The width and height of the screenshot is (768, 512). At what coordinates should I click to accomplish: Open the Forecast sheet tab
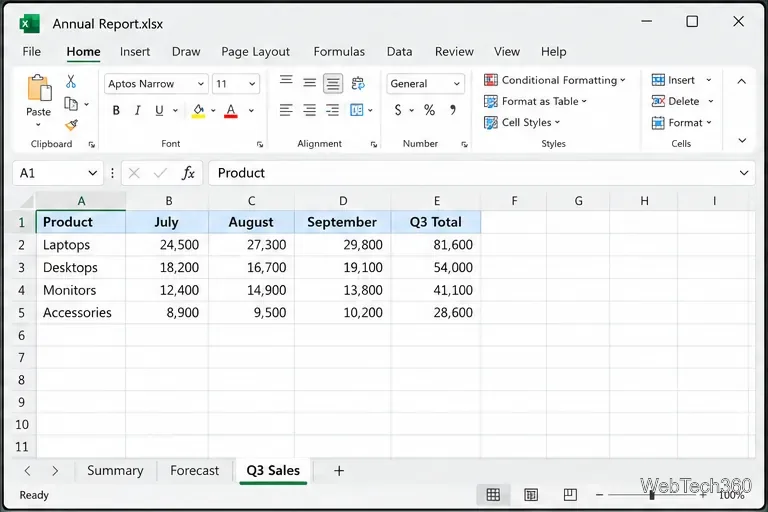pyautogui.click(x=194, y=471)
